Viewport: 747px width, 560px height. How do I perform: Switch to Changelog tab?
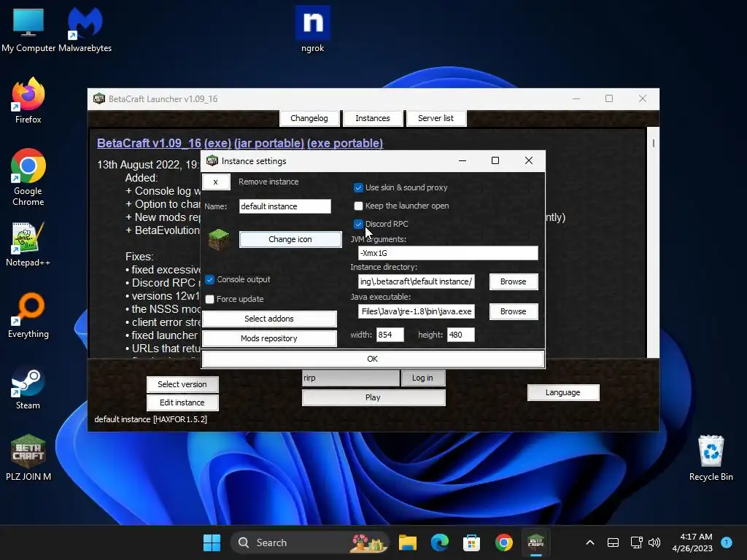pos(309,118)
